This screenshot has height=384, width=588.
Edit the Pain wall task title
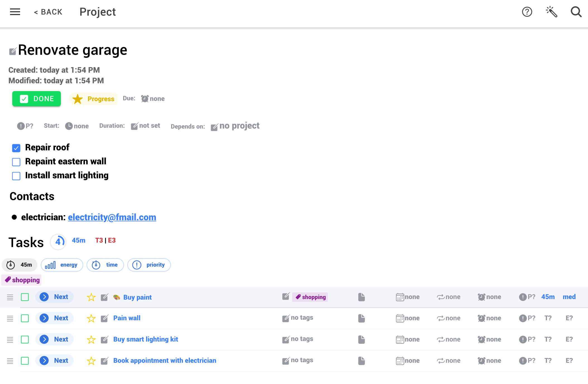click(x=104, y=318)
